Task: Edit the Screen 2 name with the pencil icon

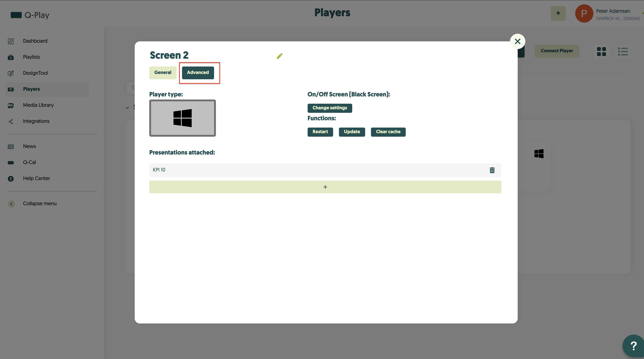Action: (x=280, y=56)
